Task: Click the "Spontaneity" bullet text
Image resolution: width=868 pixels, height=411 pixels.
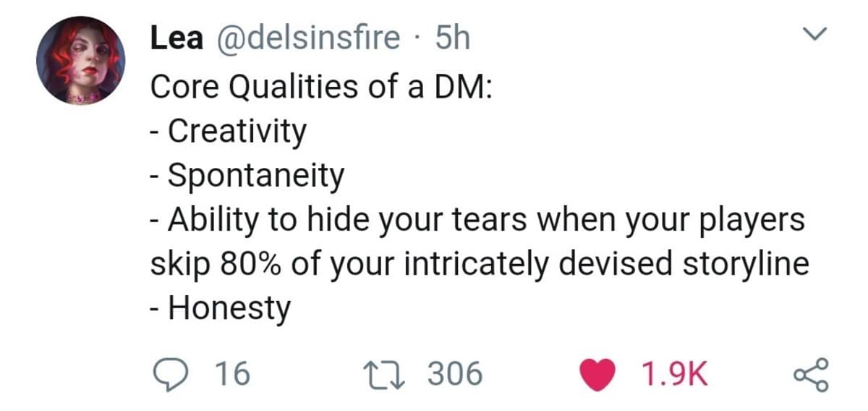Action: pos(256,176)
